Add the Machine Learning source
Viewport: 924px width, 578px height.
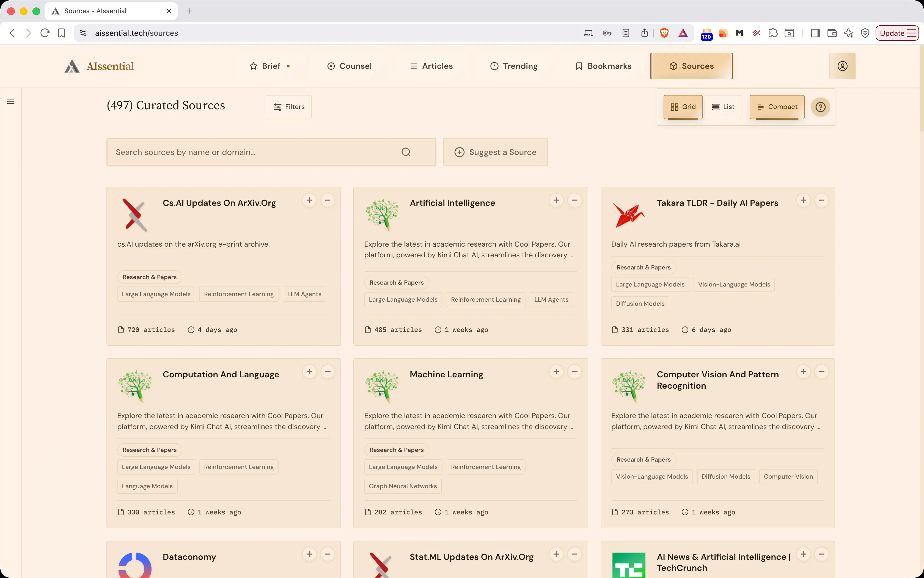(556, 372)
